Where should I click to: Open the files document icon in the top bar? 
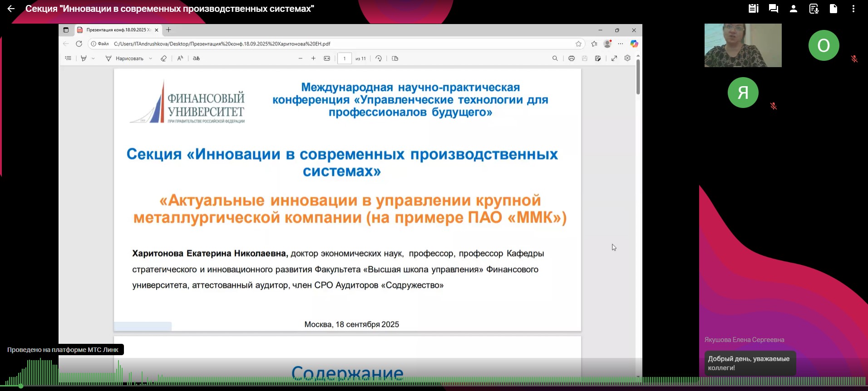833,9
